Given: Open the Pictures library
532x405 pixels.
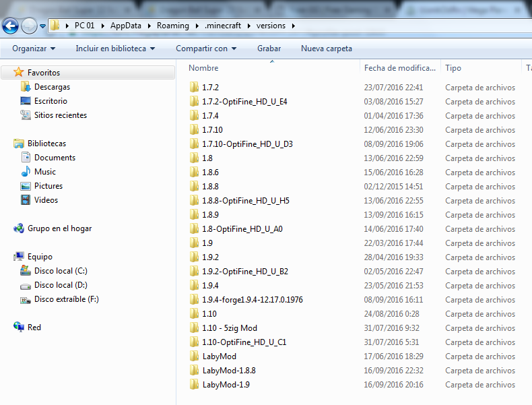Looking at the screenshot, I should (48, 186).
